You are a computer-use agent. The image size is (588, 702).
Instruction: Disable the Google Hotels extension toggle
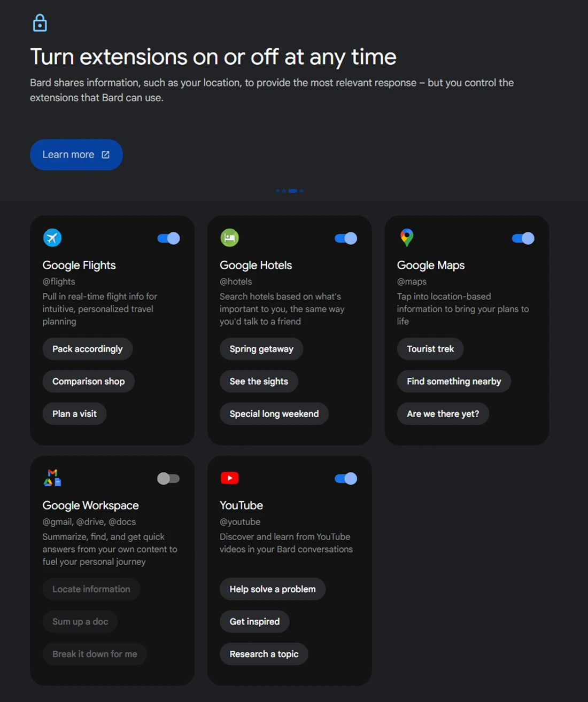(x=346, y=238)
